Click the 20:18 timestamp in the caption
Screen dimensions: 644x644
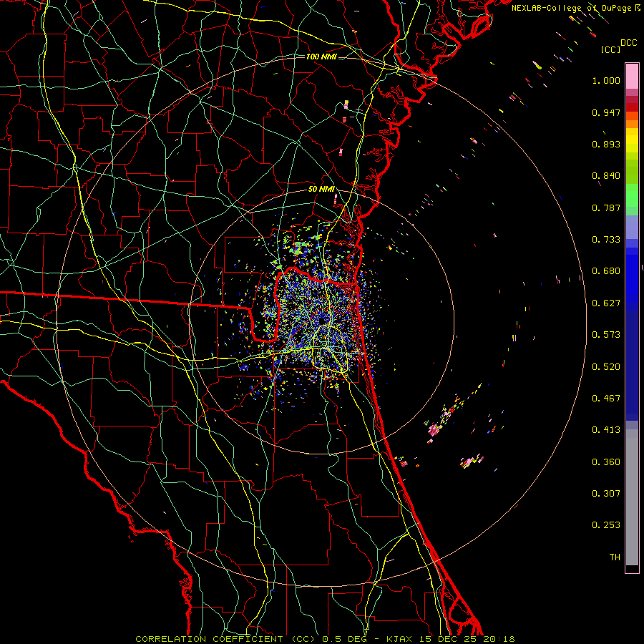[x=499, y=639]
